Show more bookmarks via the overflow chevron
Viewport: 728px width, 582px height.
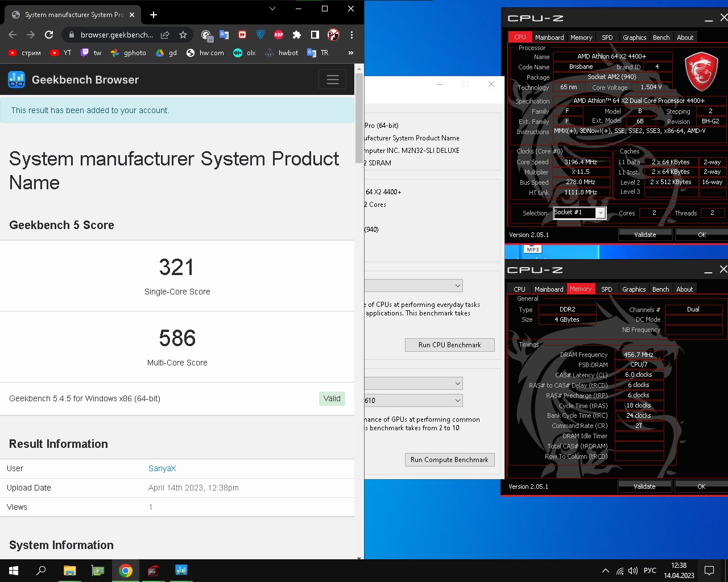(x=351, y=53)
